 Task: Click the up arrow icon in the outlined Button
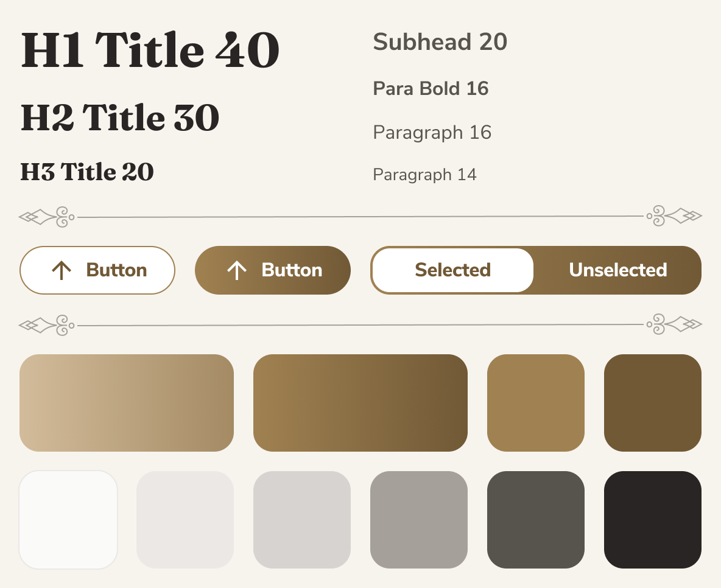(62, 270)
